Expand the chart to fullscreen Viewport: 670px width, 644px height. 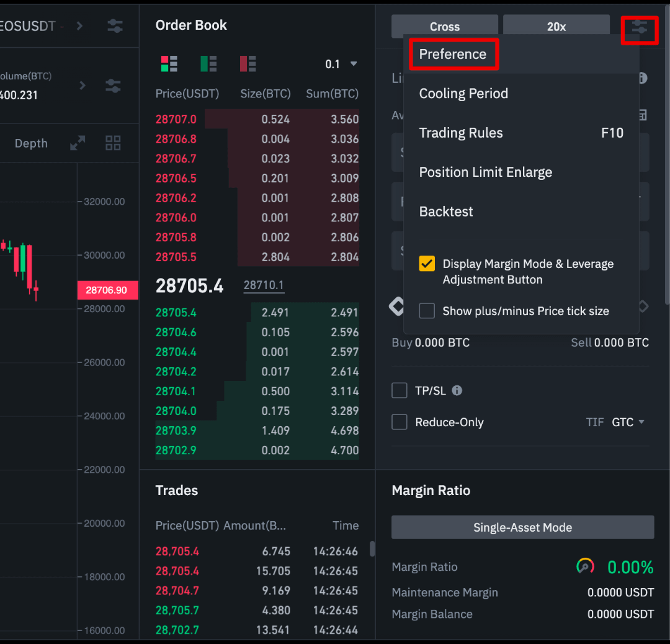tap(78, 143)
